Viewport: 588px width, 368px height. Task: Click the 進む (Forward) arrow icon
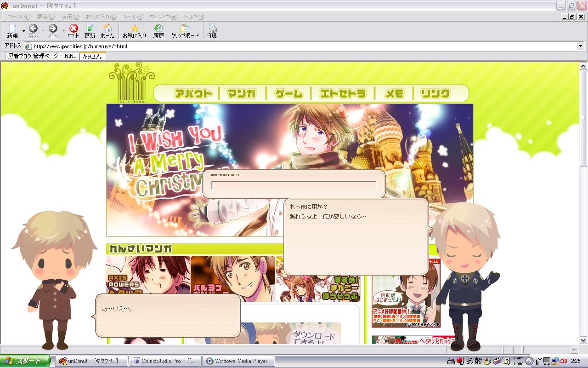53,29
